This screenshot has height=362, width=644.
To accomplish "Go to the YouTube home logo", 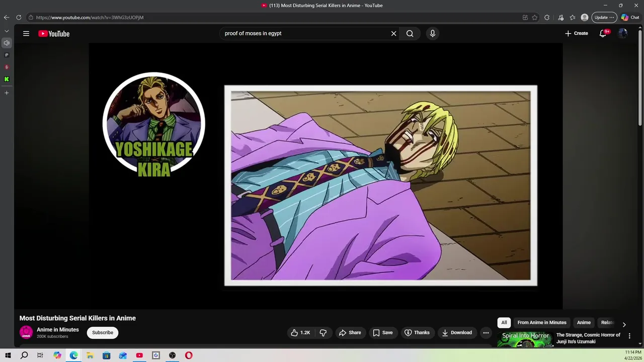I will click(54, 34).
